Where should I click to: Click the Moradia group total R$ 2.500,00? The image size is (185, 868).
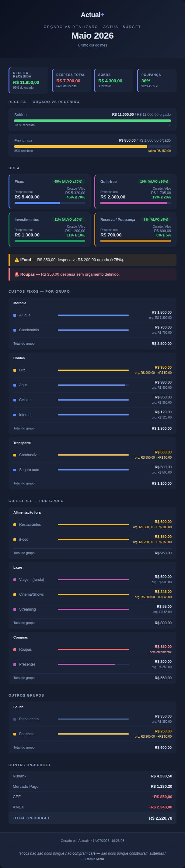coord(161,344)
